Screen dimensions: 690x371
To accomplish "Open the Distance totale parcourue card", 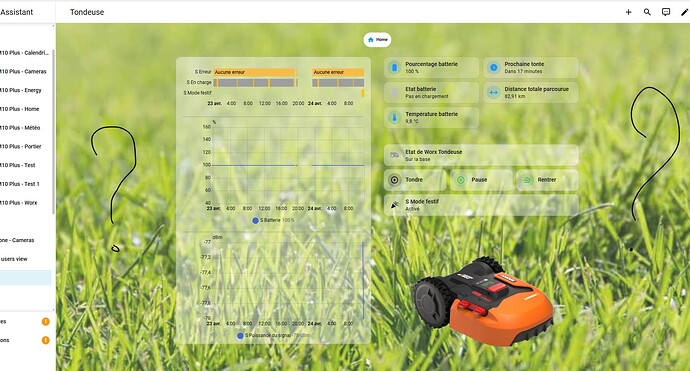I will pos(531,92).
